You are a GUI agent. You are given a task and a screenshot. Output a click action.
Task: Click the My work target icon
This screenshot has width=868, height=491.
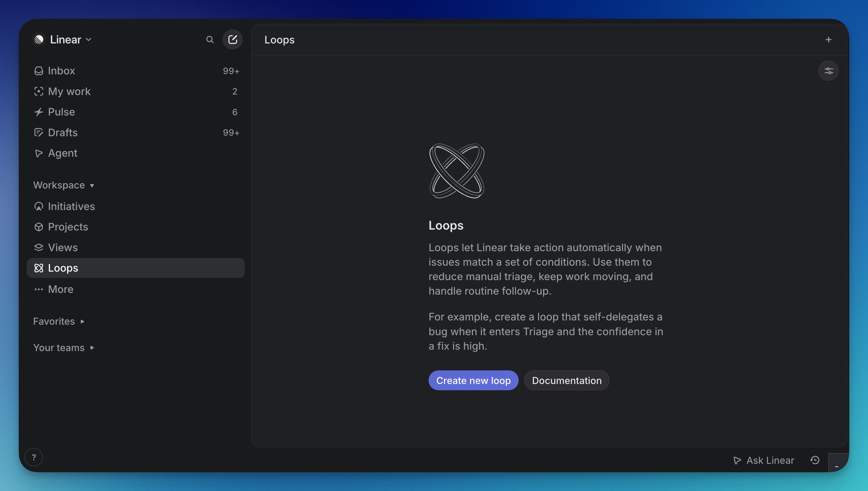click(x=39, y=91)
